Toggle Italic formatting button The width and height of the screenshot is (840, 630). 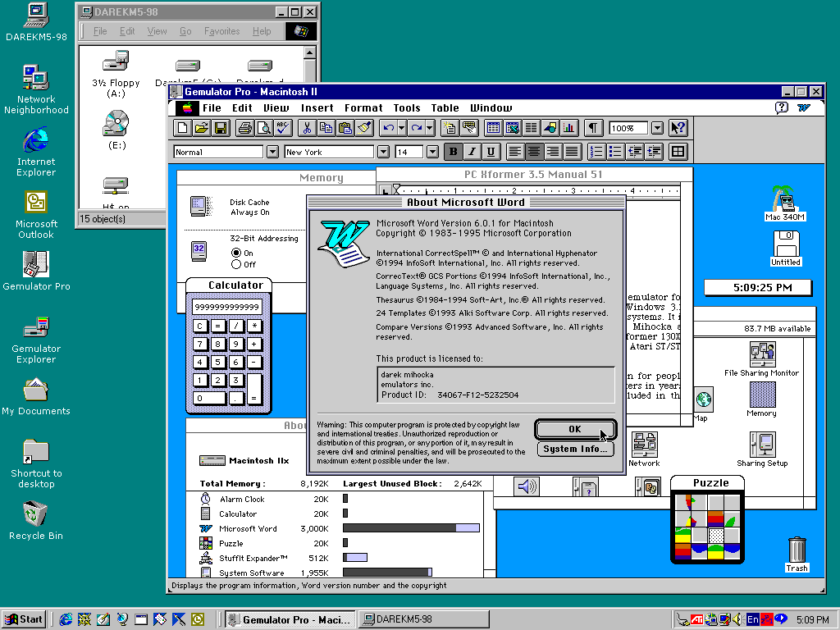click(x=472, y=152)
